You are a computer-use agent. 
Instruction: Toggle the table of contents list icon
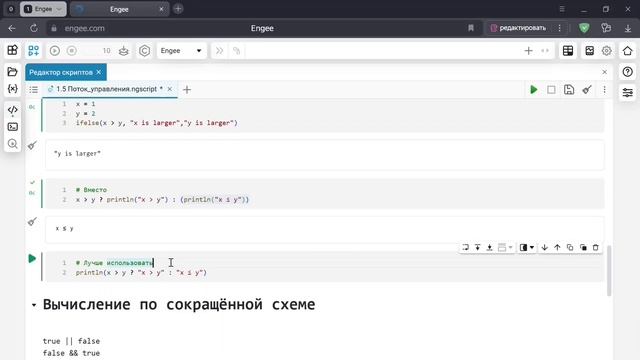coord(33,89)
